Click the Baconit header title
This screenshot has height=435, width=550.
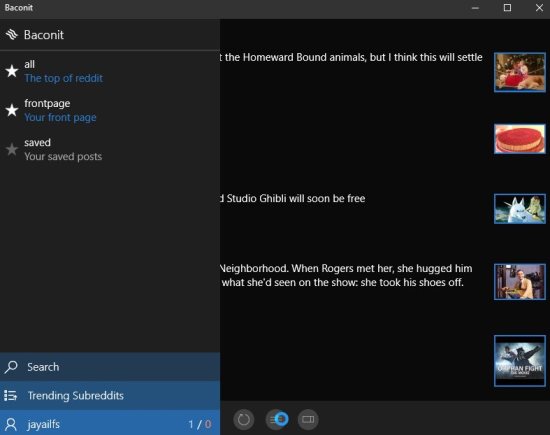44,35
